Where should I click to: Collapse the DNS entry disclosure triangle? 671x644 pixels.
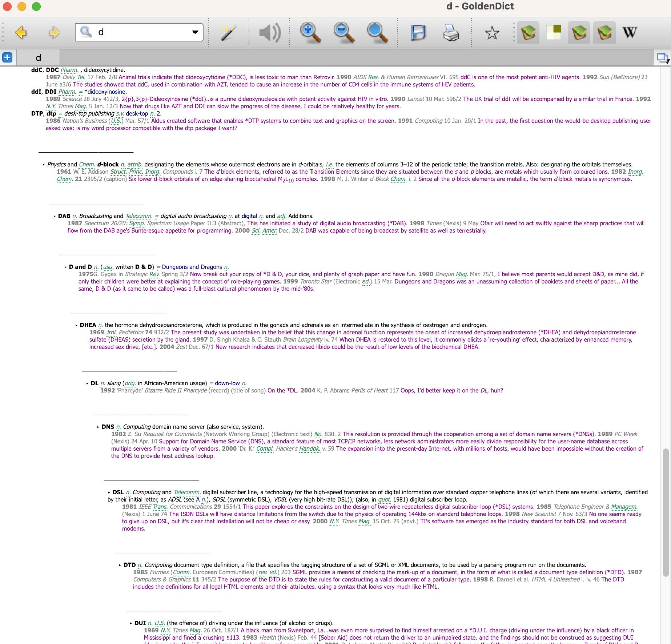(x=98, y=427)
